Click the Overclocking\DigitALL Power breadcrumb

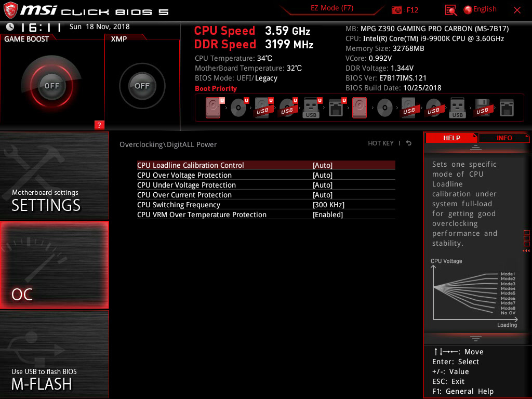click(168, 144)
